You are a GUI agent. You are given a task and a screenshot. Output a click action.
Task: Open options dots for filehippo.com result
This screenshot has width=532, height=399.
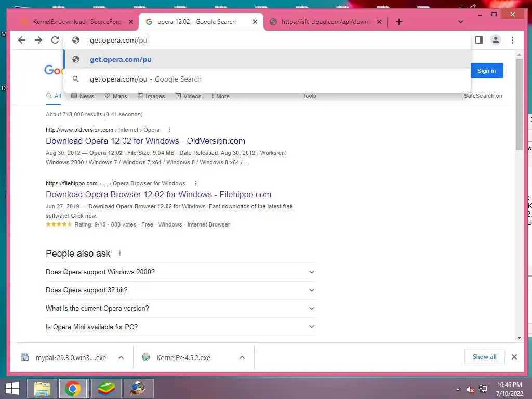(x=196, y=183)
